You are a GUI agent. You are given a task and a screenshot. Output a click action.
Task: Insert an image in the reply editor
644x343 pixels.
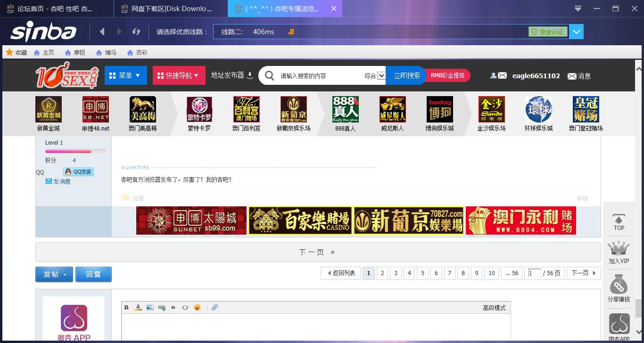150,307
